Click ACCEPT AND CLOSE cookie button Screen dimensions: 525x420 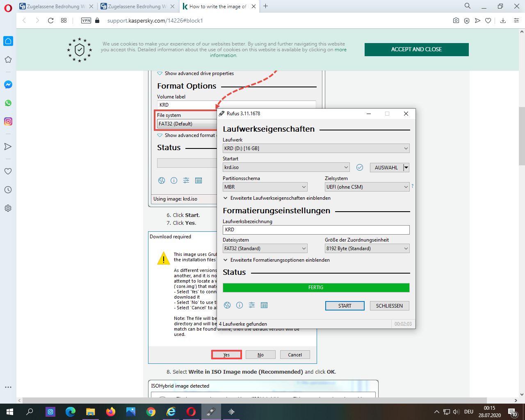tap(416, 49)
